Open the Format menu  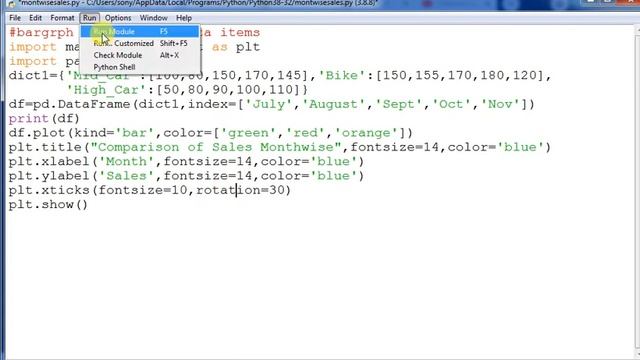62,18
